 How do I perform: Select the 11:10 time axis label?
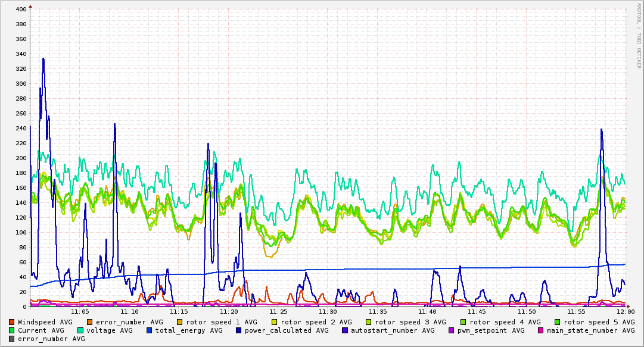point(129,312)
